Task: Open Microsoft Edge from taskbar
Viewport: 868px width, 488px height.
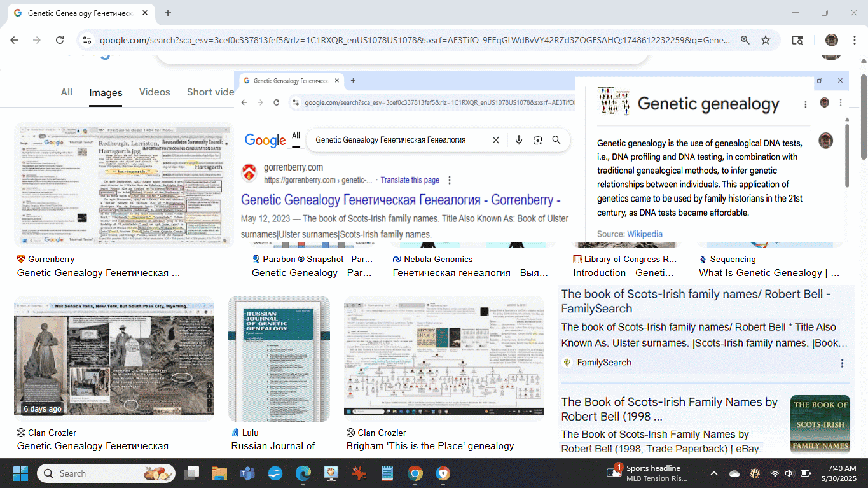Action: (303, 473)
